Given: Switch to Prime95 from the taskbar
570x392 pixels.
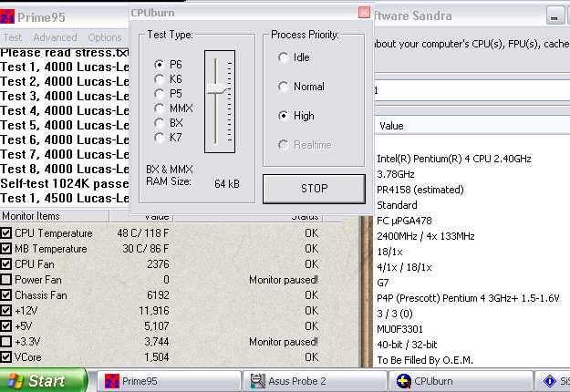Looking at the screenshot, I should (169, 381).
